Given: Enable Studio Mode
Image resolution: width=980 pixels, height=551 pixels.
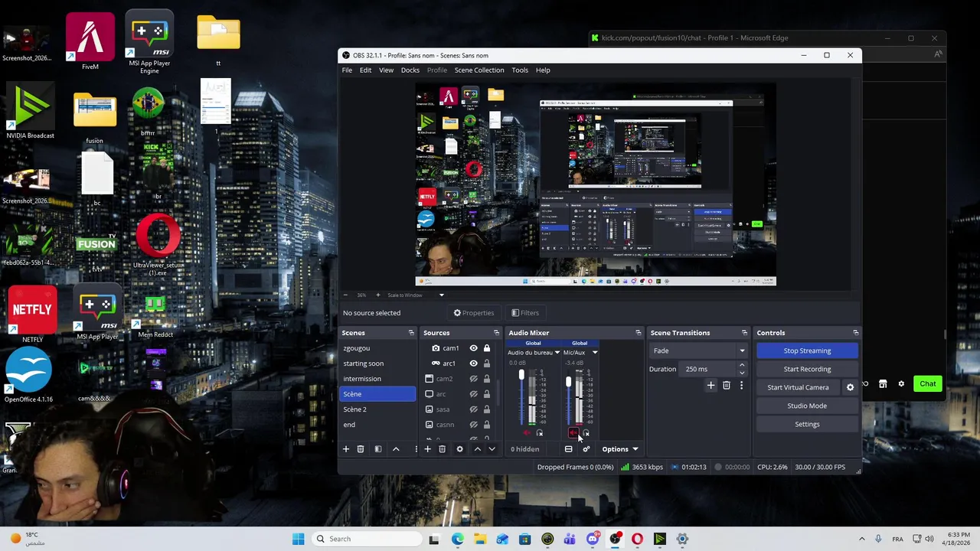Looking at the screenshot, I should [807, 406].
